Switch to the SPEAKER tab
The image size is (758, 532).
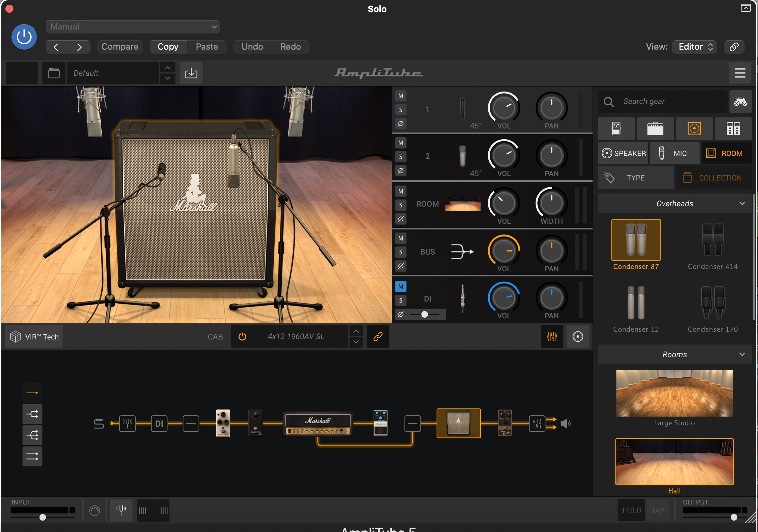(624, 153)
